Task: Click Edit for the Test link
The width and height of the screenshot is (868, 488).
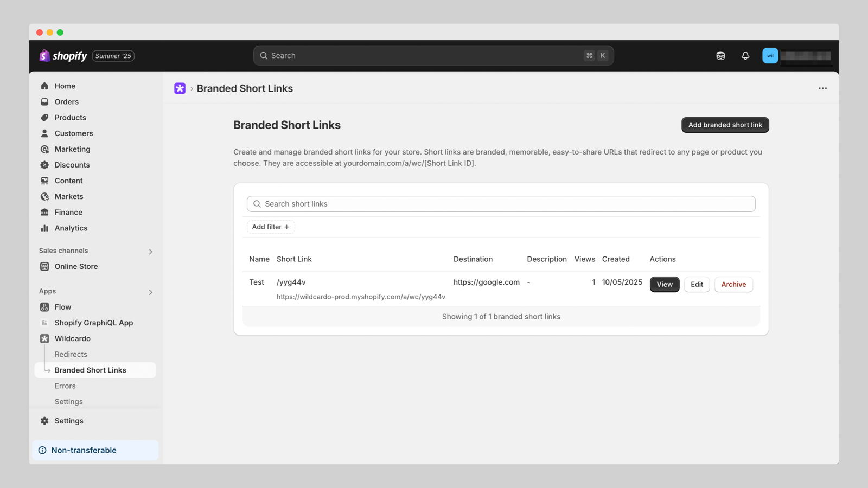Action: [x=697, y=284]
